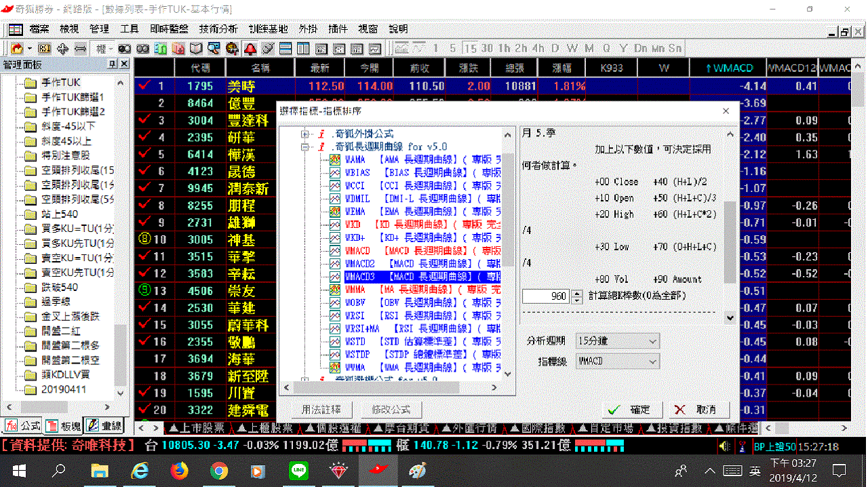
Task: Toggle the red checkmark for row 16 敬鵬
Action: (144, 341)
